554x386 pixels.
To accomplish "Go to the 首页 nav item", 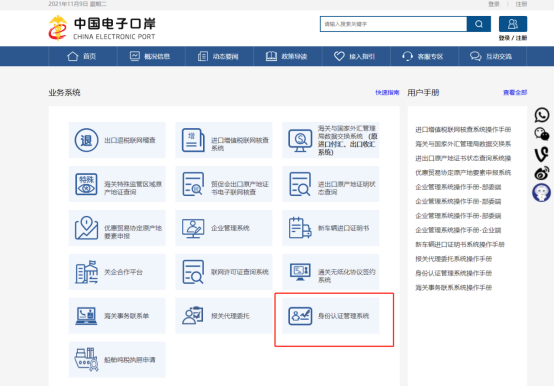I will (x=82, y=56).
